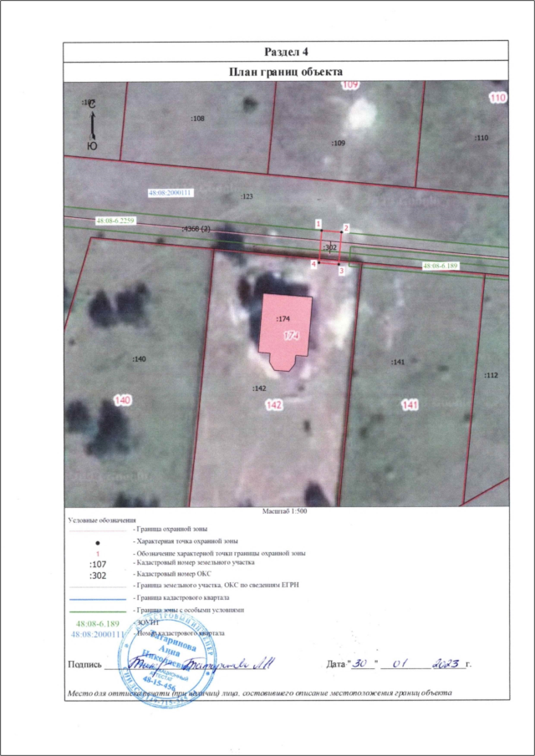Click the pink building polygon 174

point(287,331)
